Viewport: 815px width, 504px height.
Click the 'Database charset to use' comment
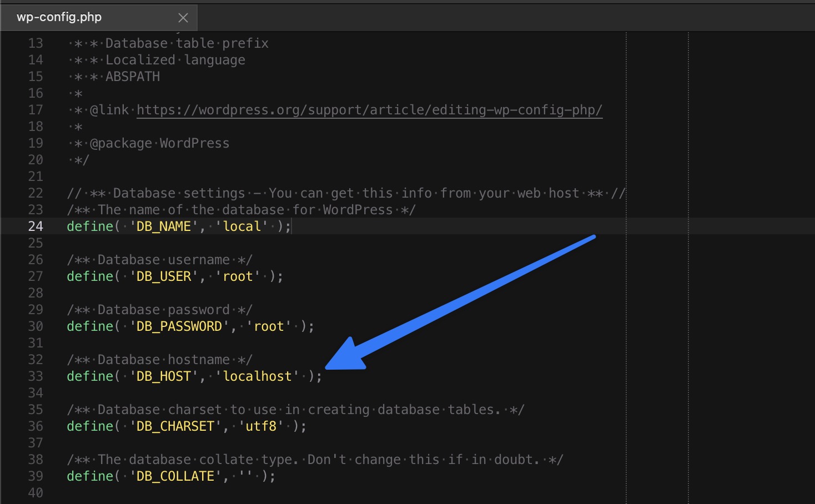[295, 410]
